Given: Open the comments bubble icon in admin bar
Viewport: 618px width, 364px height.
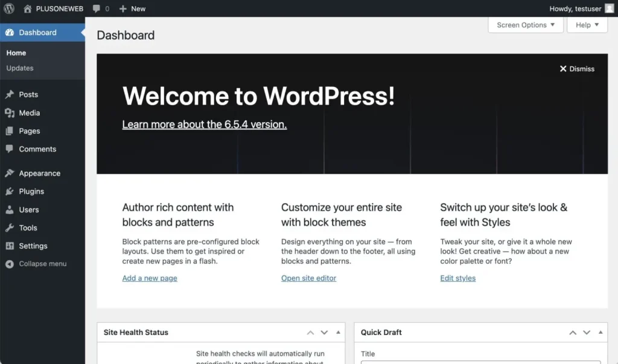Looking at the screenshot, I should (97, 8).
